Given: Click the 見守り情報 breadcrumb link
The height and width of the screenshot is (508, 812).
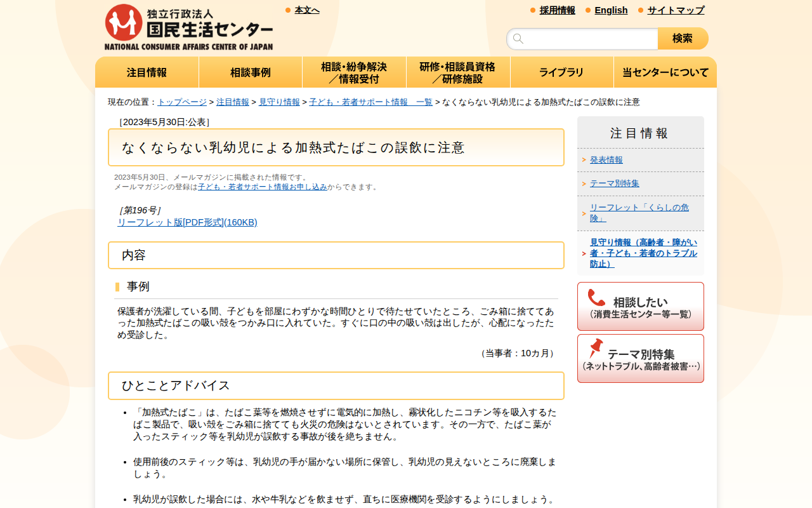Looking at the screenshot, I should coord(279,102).
